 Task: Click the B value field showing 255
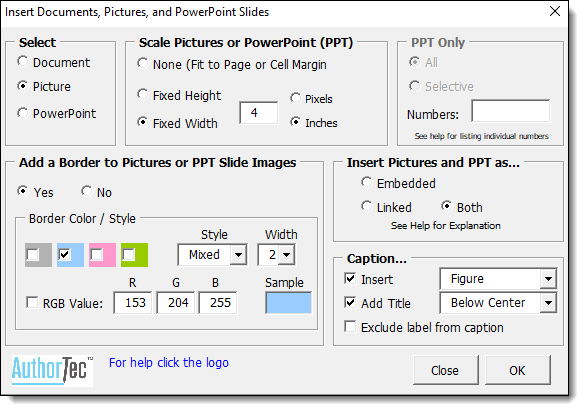coord(218,303)
